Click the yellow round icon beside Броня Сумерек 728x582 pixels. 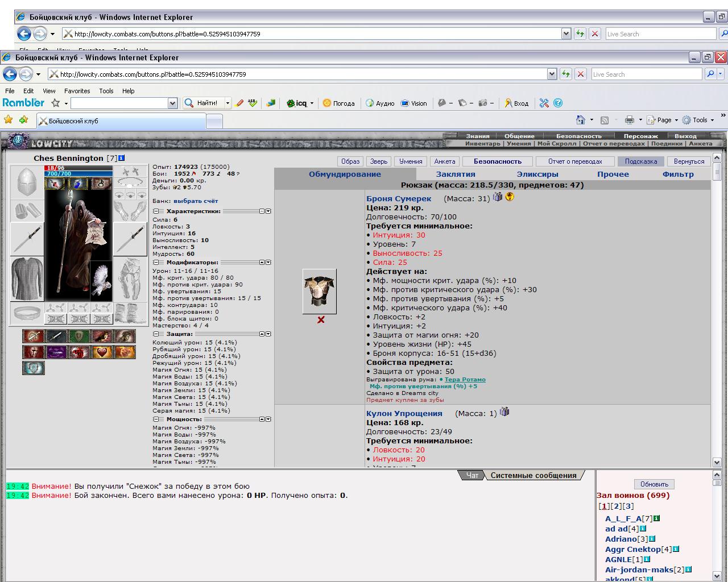tap(510, 197)
